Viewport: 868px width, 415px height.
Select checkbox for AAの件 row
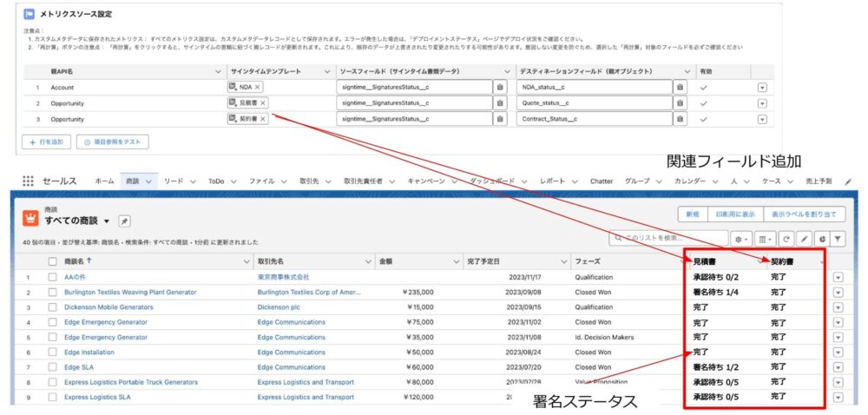[x=52, y=277]
